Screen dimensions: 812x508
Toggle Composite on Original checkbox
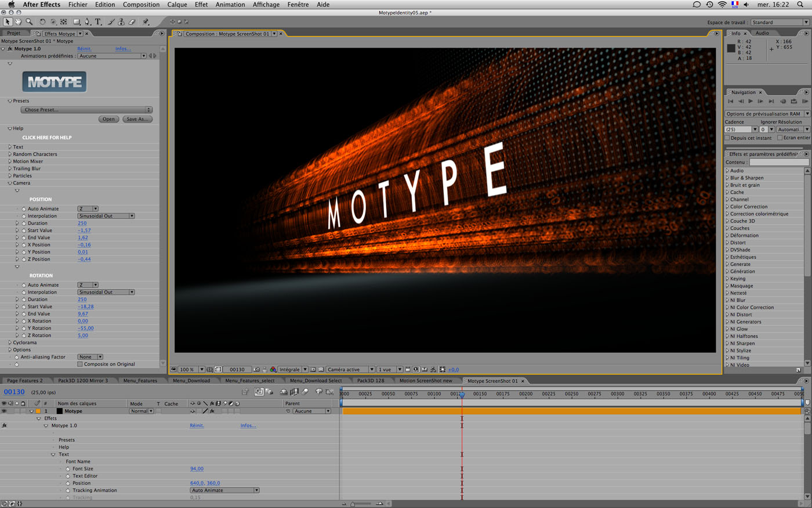(x=80, y=364)
